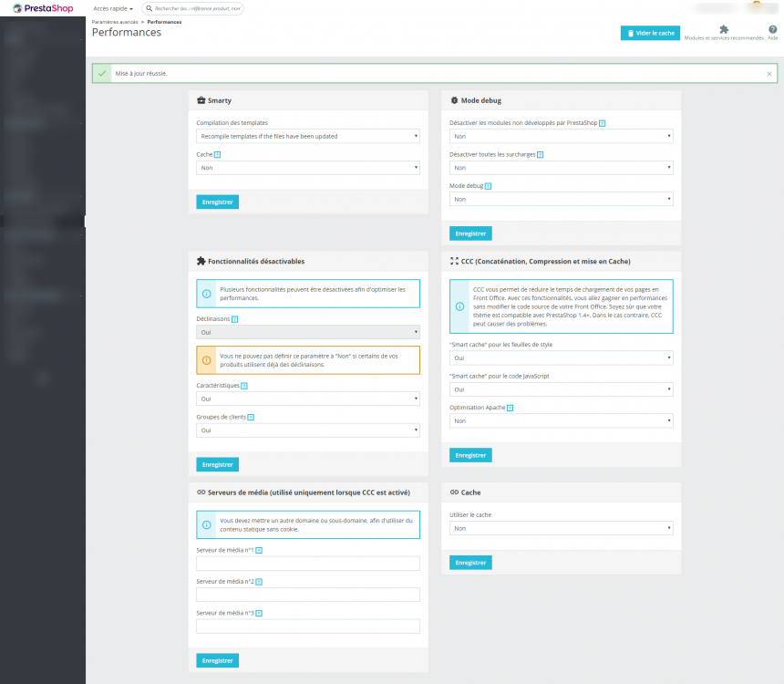
Task: Open the Utiliser le cache dropdown
Action: [561, 528]
